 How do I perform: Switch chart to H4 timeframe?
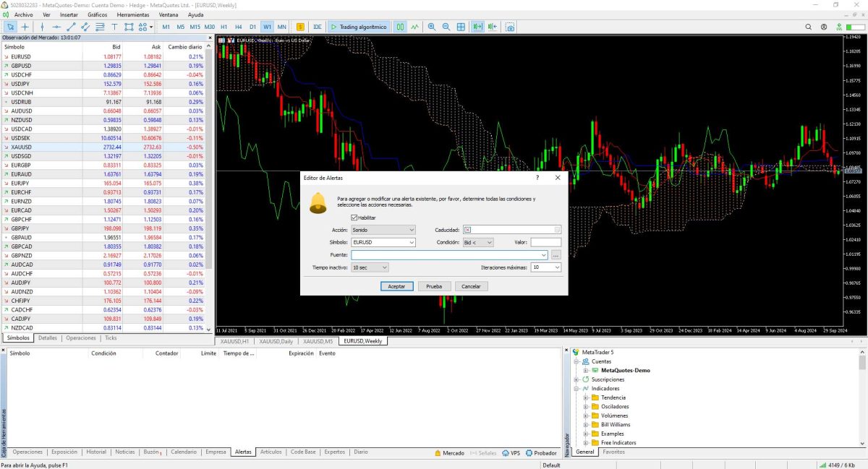point(238,27)
